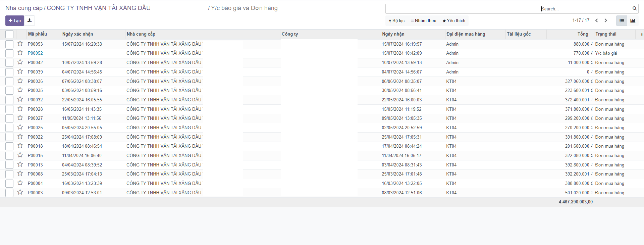Click the Tạo create button
Viewport: 644px width, 245px height.
pos(15,20)
